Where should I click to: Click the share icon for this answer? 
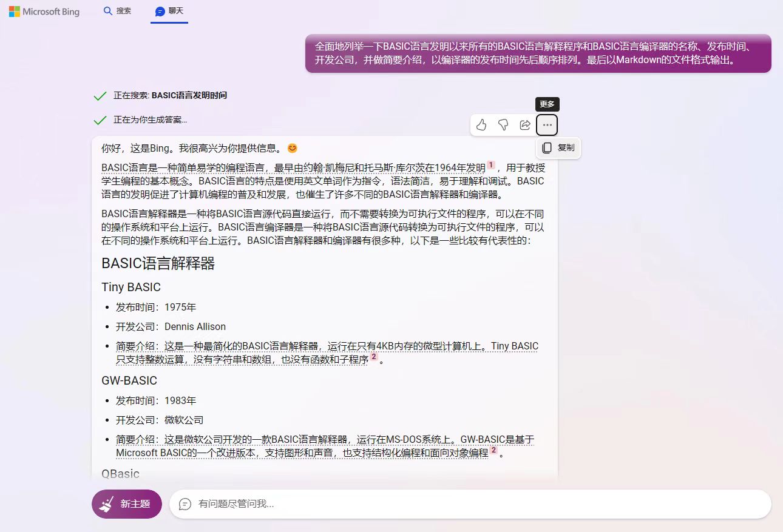525,124
